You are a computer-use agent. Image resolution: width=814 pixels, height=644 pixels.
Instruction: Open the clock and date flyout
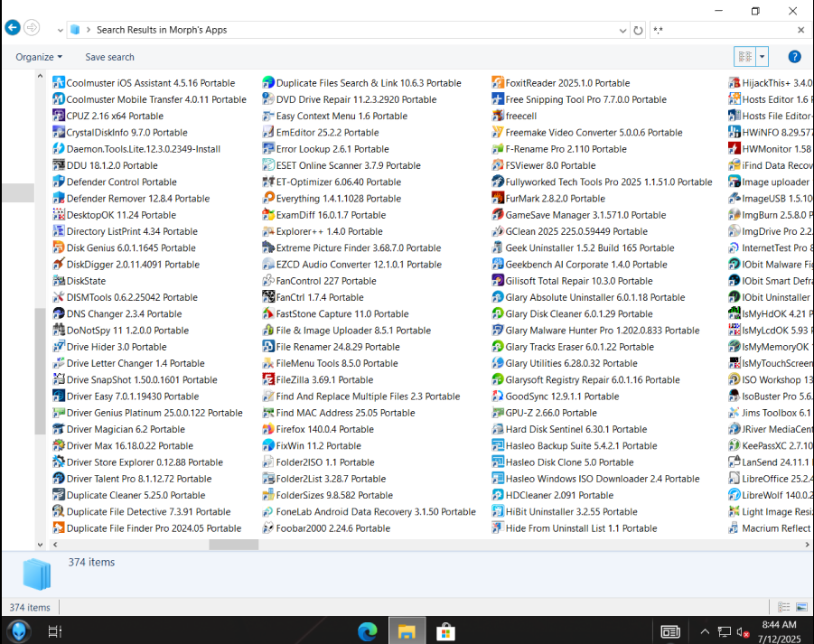click(780, 631)
